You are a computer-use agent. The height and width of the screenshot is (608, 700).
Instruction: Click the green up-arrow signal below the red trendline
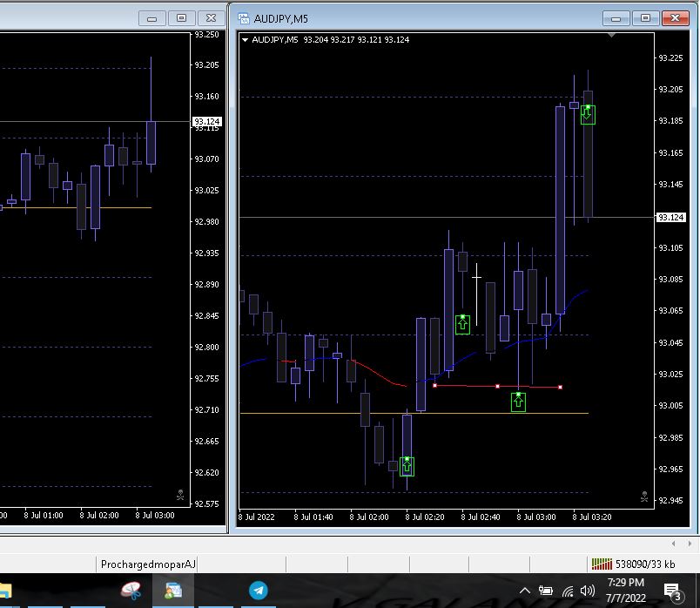(518, 402)
